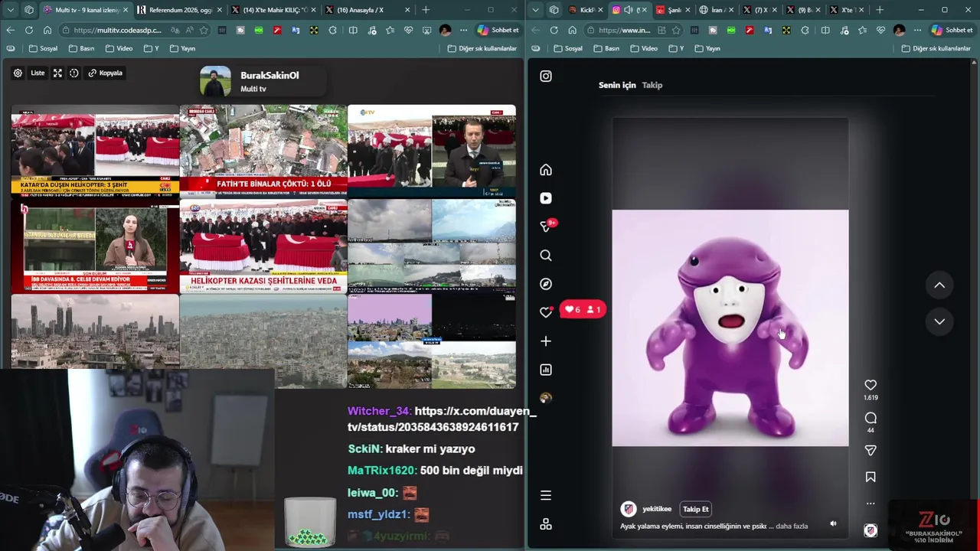The height and width of the screenshot is (551, 980).
Task: Click Instagram logo at top left
Action: click(x=546, y=76)
